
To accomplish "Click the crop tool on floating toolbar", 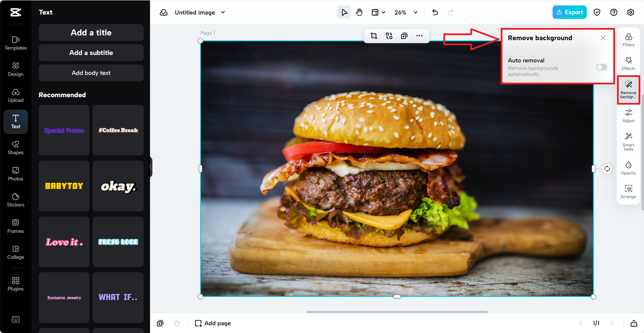I will click(374, 36).
